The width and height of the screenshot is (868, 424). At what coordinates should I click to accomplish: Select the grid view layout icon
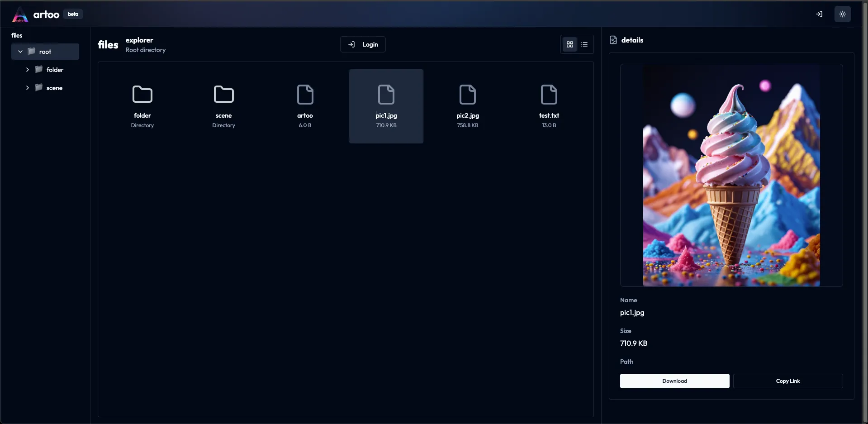pyautogui.click(x=569, y=44)
